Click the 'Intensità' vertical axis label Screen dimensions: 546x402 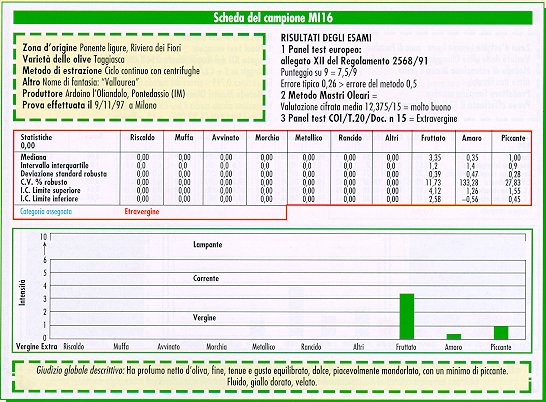(x=22, y=293)
